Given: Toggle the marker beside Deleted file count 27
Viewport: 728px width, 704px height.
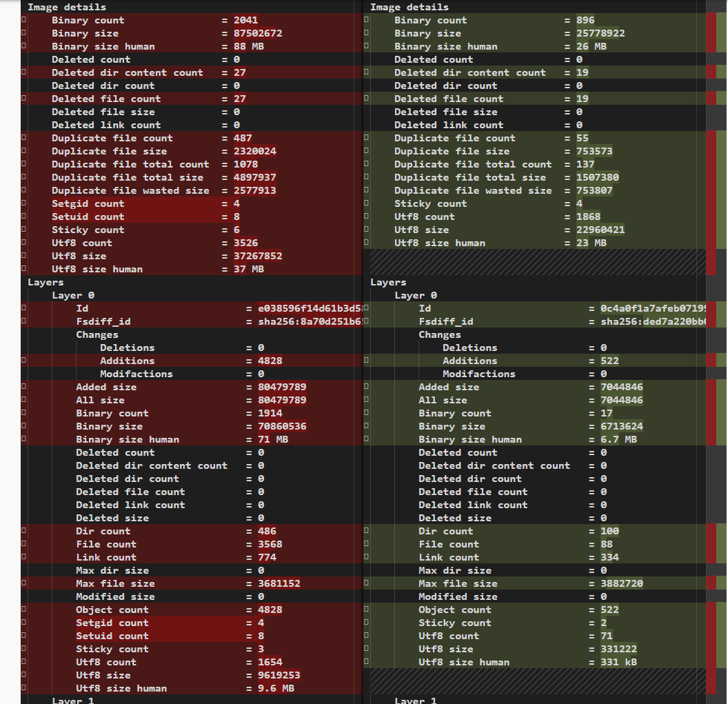Looking at the screenshot, I should pos(23,98).
